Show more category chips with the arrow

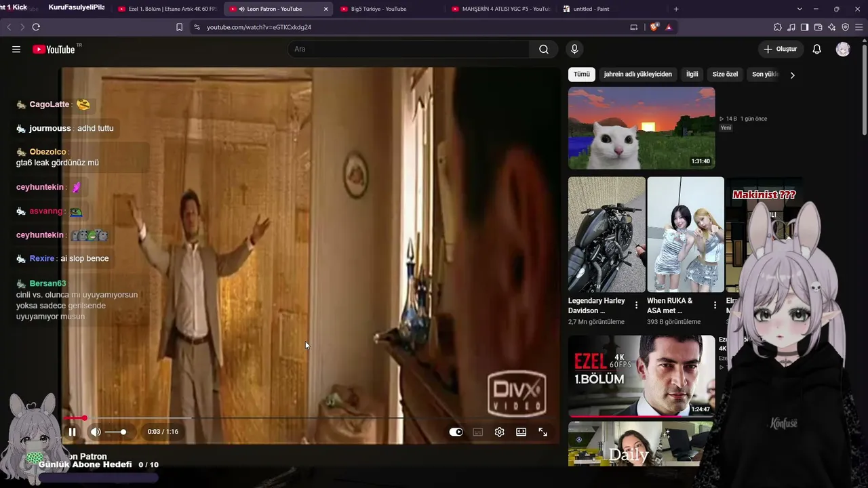pyautogui.click(x=792, y=75)
